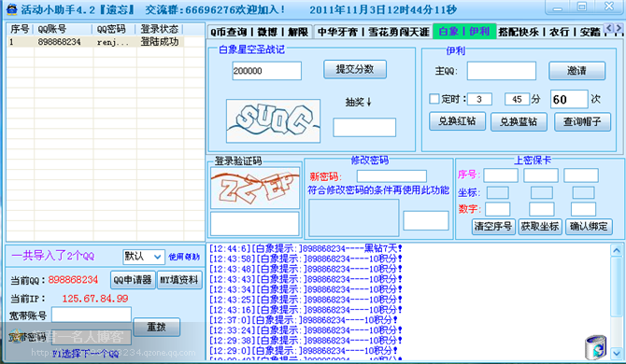Image resolution: width=626 pixels, height=364 pixels.
Task: Click the recycle bin icon in the log
Action: tap(596, 347)
